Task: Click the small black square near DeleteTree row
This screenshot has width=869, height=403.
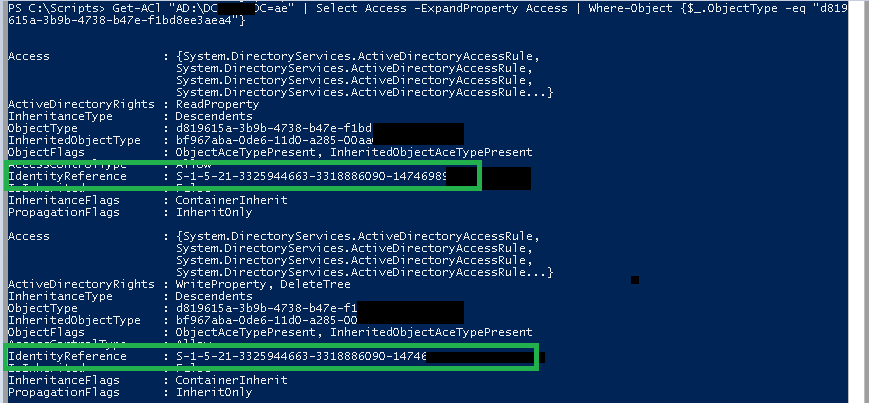Action: [635, 280]
